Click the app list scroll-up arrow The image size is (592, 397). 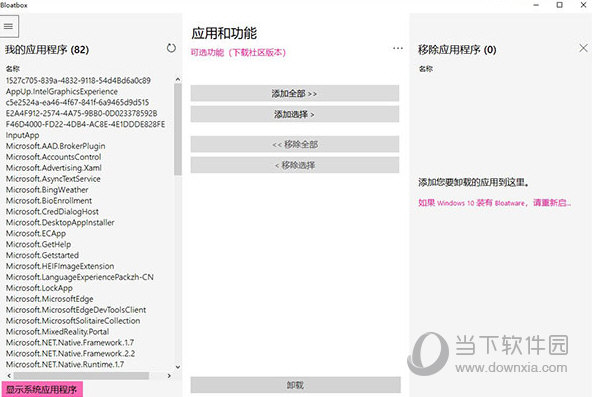[177, 80]
